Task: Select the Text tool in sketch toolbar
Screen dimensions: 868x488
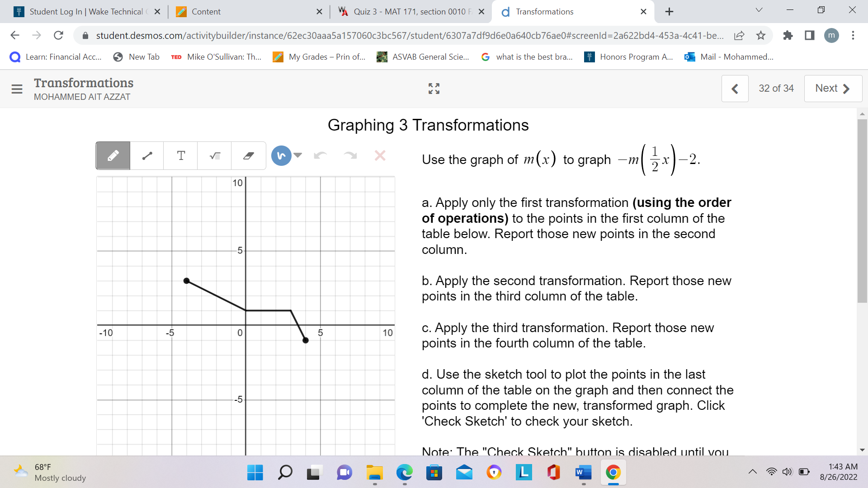Action: pyautogui.click(x=180, y=155)
